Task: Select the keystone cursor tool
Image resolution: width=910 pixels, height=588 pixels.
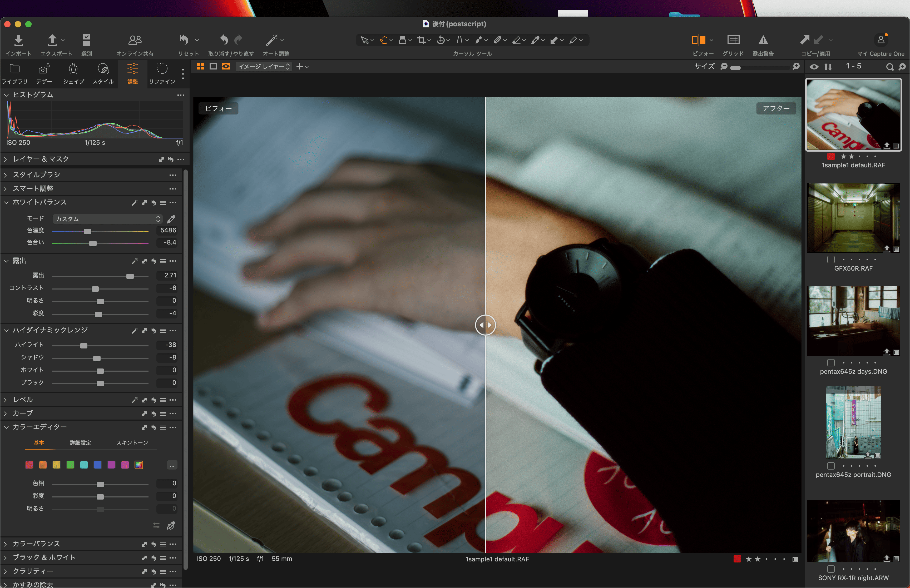Action: 459,40
